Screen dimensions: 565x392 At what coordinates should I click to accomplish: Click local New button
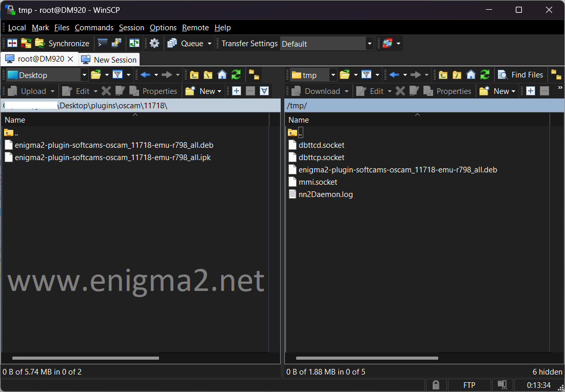pos(204,91)
